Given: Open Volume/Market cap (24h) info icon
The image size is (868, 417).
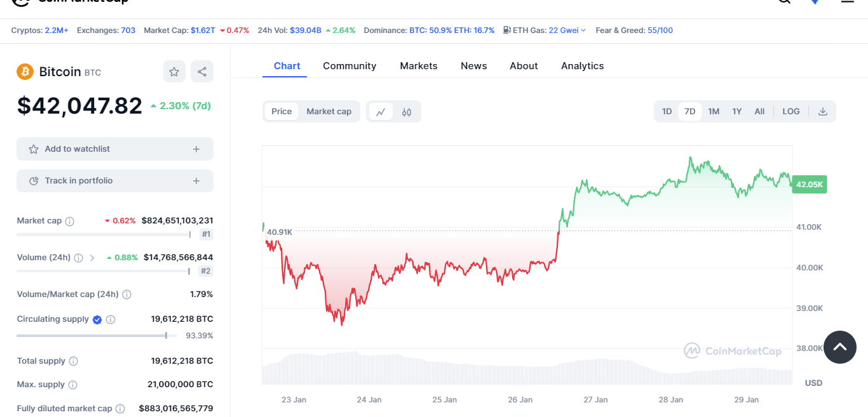Looking at the screenshot, I should tap(127, 295).
